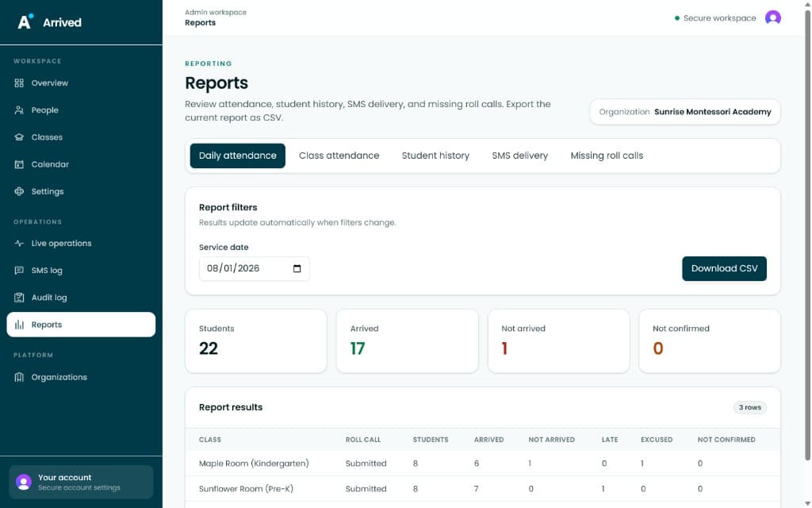The width and height of the screenshot is (812, 508).
Task: Switch to the SMS delivery tab
Action: (520, 156)
